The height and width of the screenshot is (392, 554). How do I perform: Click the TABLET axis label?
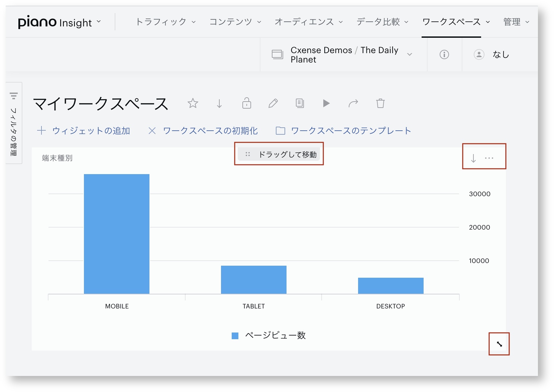254,306
